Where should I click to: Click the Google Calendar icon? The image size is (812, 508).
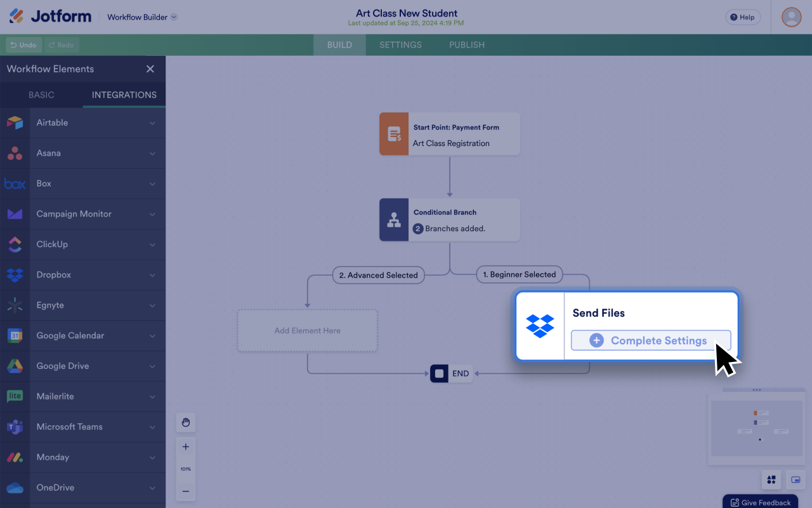(15, 336)
